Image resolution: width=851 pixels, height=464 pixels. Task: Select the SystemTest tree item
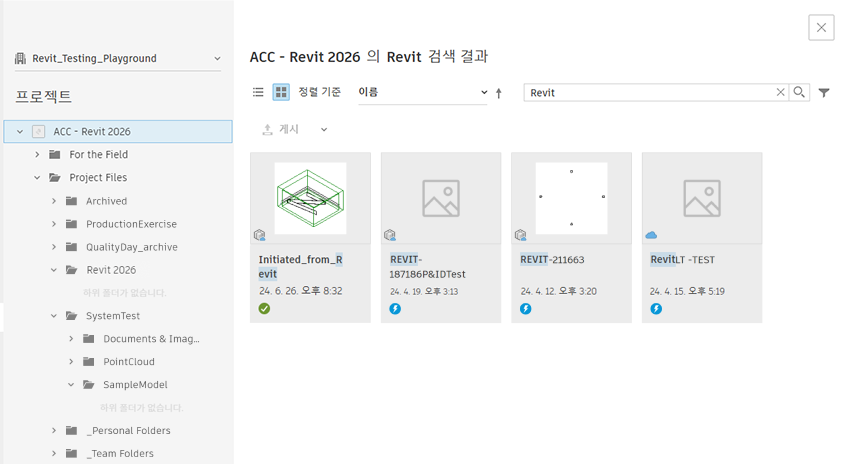point(113,316)
